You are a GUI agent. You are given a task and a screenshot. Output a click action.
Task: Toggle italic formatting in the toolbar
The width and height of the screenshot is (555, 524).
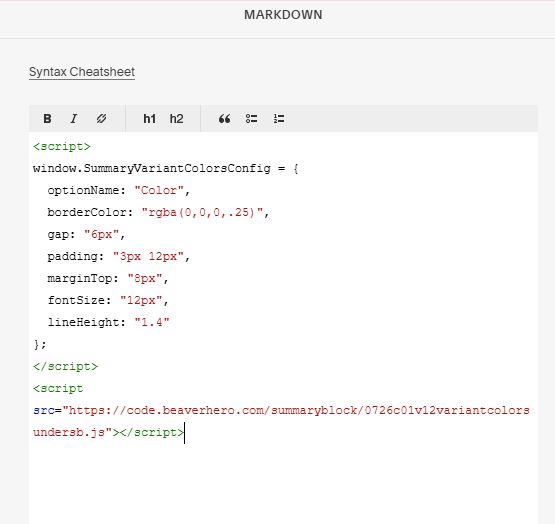tap(74, 119)
